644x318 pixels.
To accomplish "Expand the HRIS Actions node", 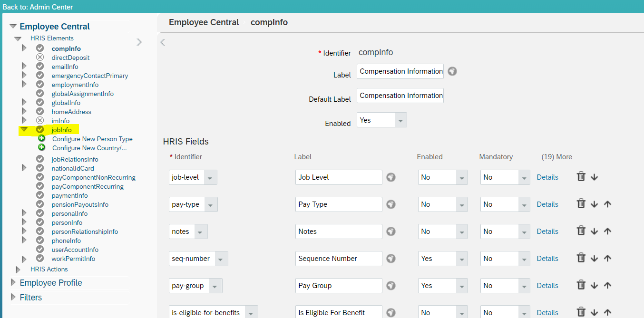I will [x=18, y=270].
